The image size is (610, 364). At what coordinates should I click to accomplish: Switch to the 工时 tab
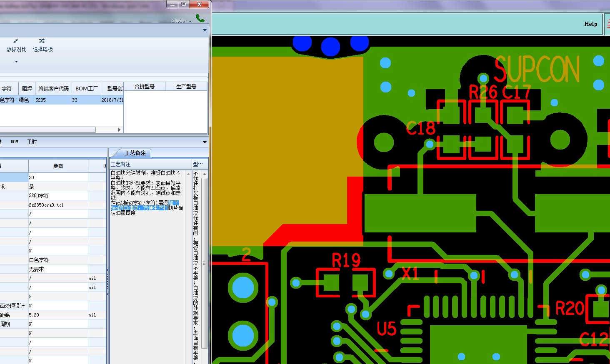coord(32,142)
